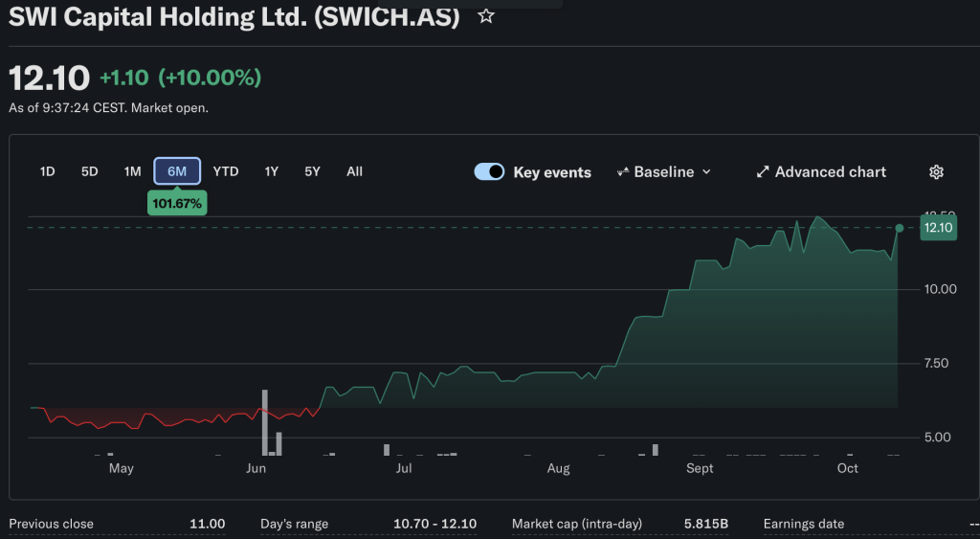Image resolution: width=980 pixels, height=539 pixels.
Task: Click the 12.10 current price tag on chart
Action: point(938,228)
